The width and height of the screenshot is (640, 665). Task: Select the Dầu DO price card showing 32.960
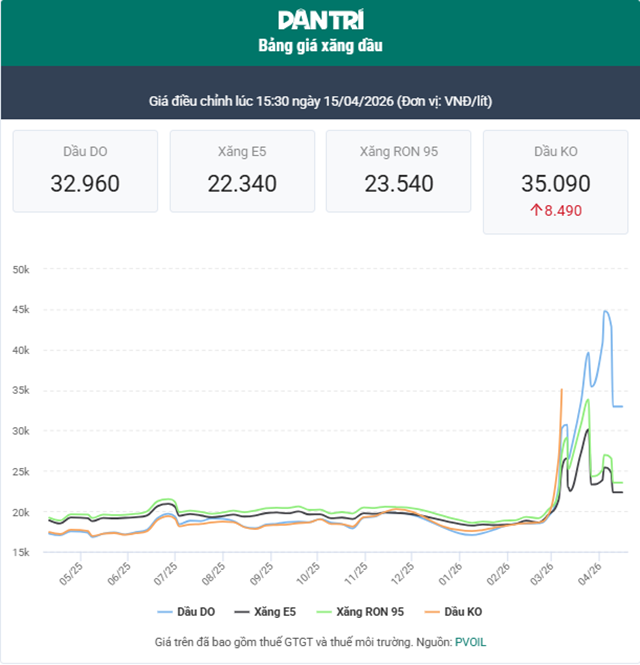(x=85, y=169)
